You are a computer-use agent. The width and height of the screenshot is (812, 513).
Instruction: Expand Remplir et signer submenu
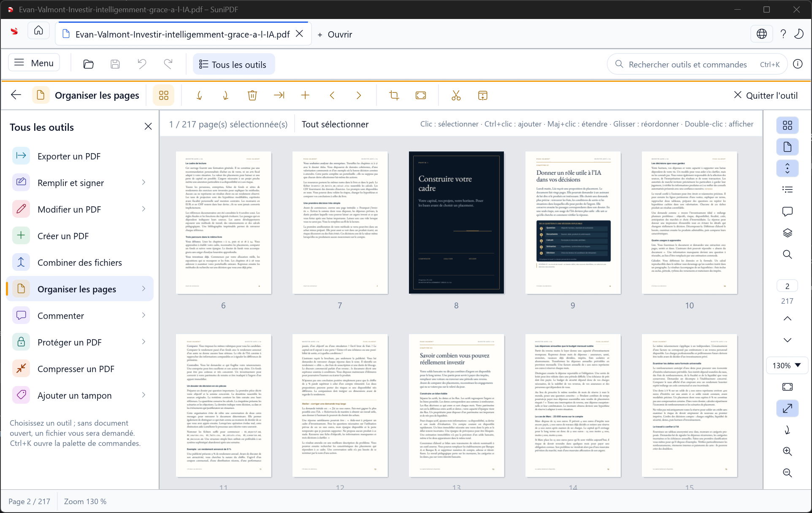(x=144, y=182)
